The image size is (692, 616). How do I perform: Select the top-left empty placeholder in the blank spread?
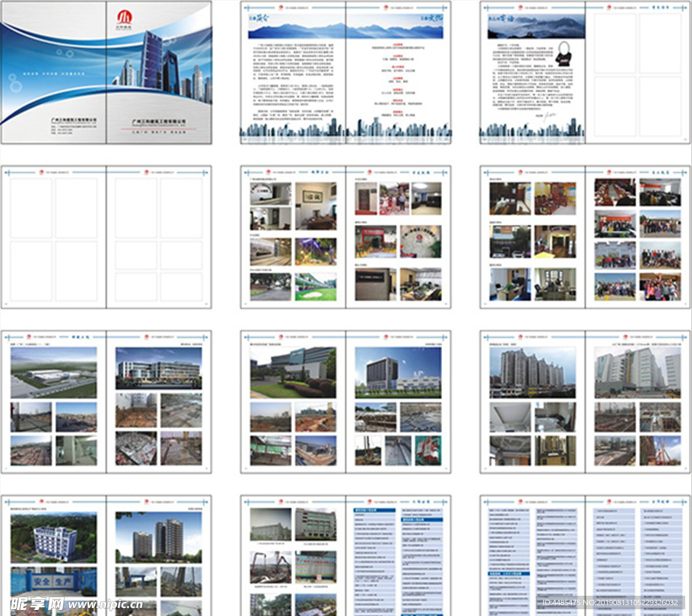(31, 209)
